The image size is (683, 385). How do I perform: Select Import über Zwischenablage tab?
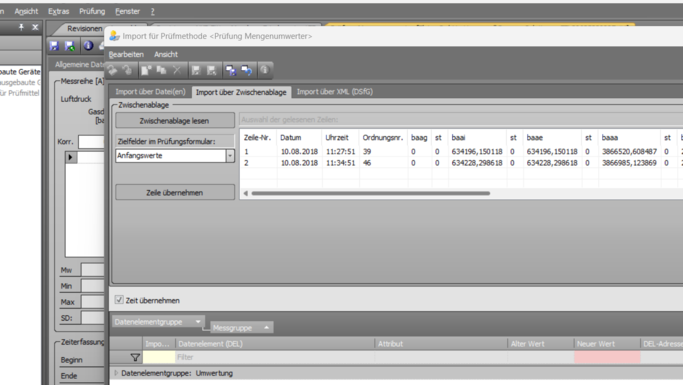pyautogui.click(x=241, y=92)
